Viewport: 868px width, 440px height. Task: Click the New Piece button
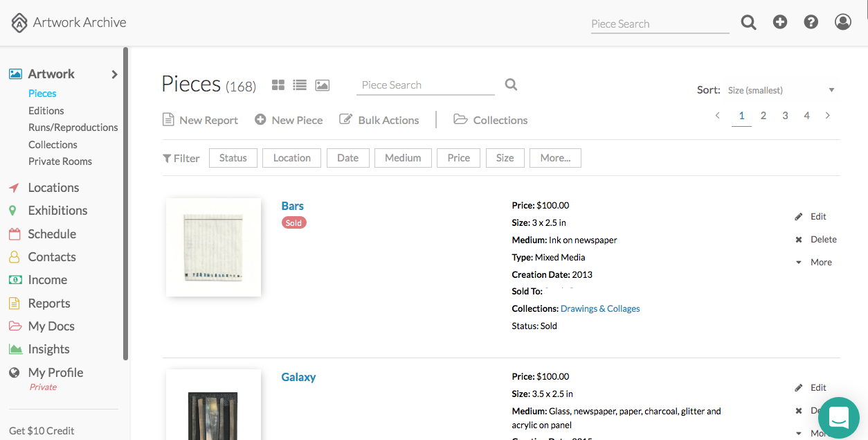(289, 120)
